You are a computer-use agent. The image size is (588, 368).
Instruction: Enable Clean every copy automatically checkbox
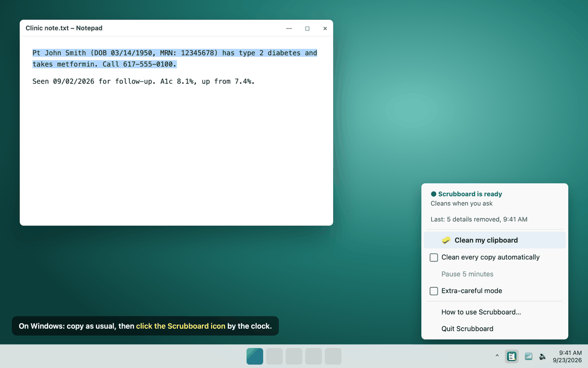(x=434, y=257)
